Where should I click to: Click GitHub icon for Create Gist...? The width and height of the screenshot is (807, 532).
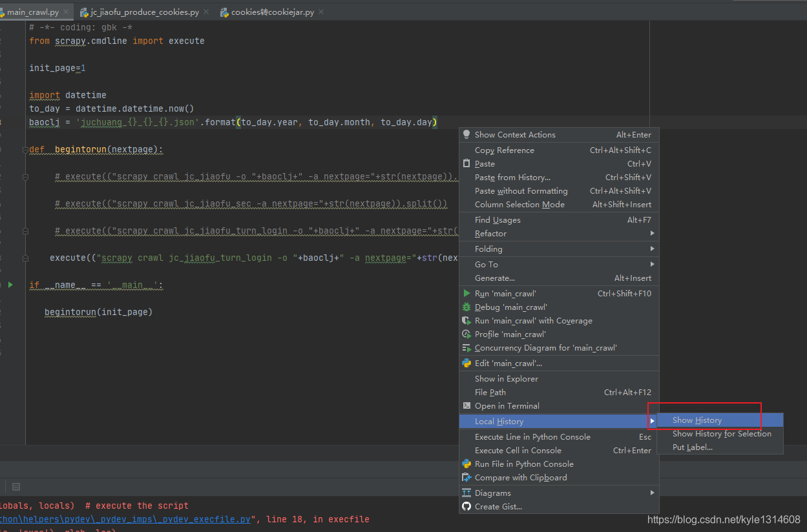pos(466,507)
